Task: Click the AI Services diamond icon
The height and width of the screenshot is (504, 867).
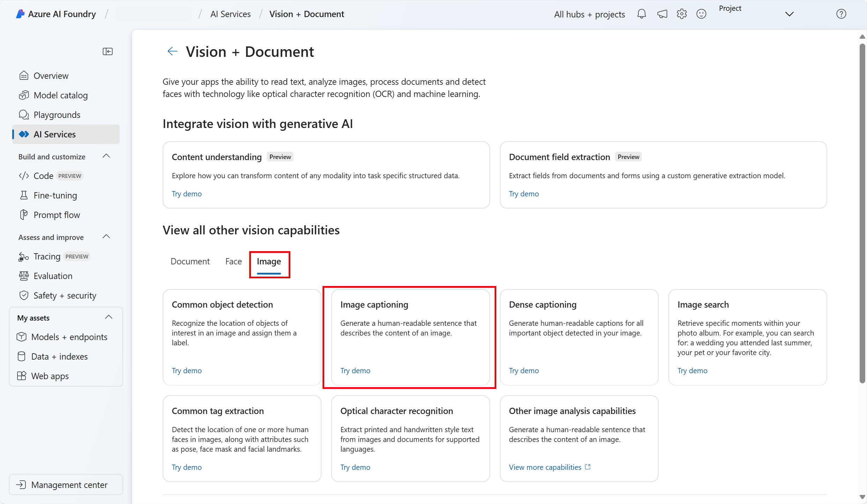Action: coord(24,134)
